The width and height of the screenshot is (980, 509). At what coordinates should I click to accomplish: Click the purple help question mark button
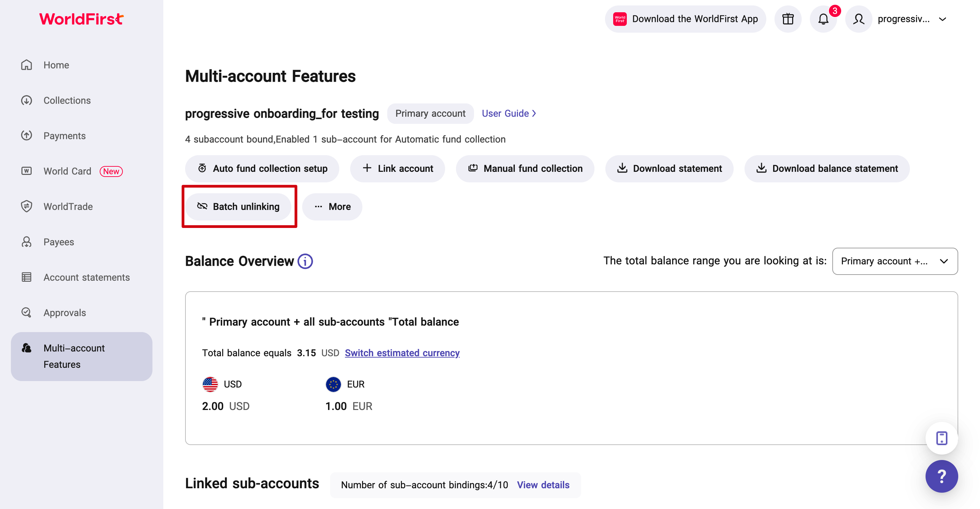[941, 476]
